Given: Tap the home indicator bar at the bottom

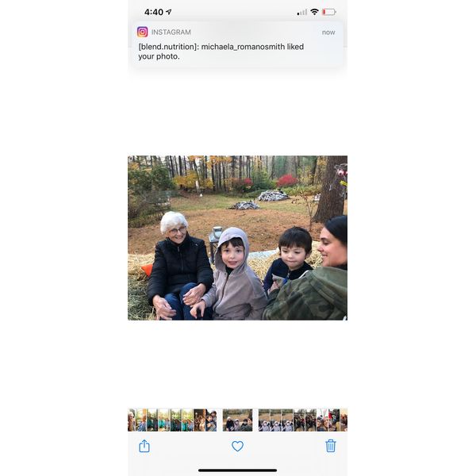Looking at the screenshot, I should [237, 470].
